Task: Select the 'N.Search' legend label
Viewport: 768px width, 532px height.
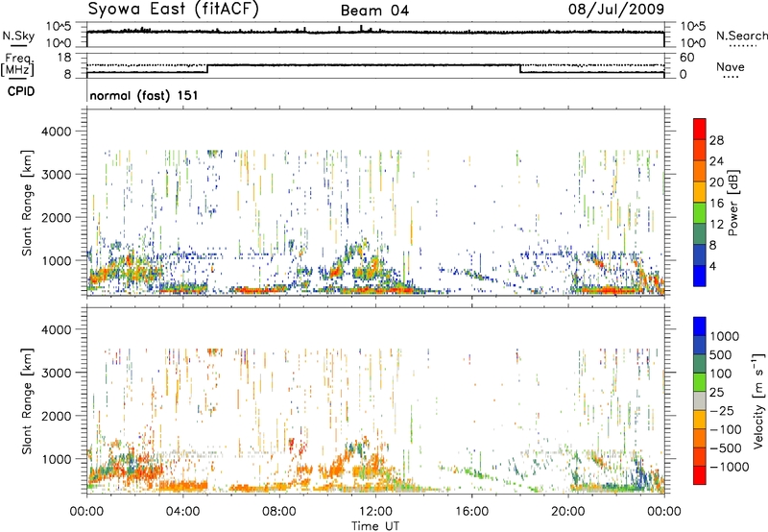Action: click(741, 36)
